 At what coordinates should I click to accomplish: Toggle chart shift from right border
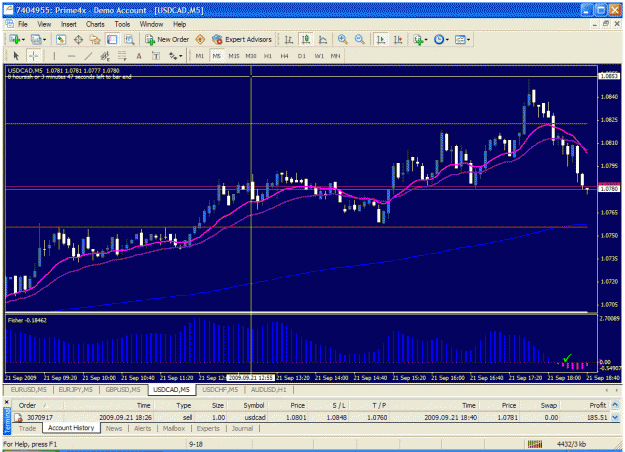pyautogui.click(x=398, y=39)
